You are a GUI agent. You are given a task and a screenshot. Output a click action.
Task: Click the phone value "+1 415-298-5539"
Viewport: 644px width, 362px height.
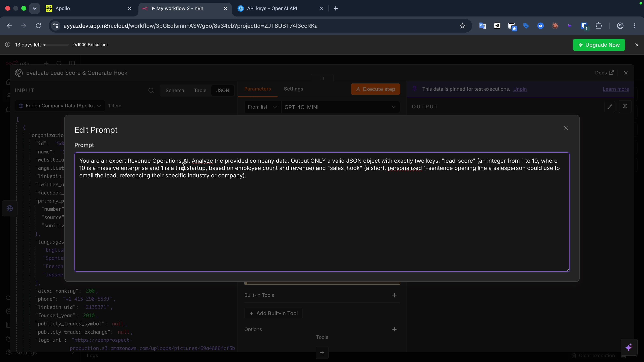click(x=87, y=299)
